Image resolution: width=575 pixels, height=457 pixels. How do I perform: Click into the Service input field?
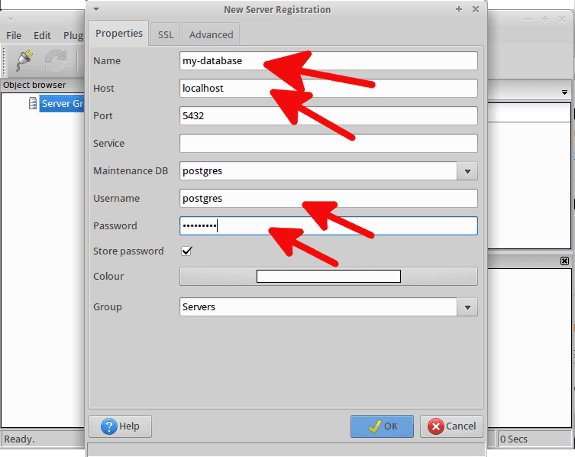click(x=328, y=143)
